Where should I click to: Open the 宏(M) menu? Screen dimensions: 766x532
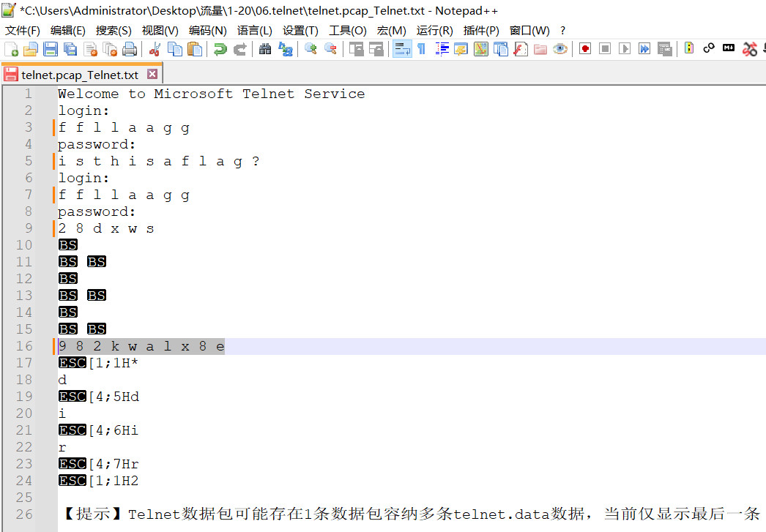391,31
